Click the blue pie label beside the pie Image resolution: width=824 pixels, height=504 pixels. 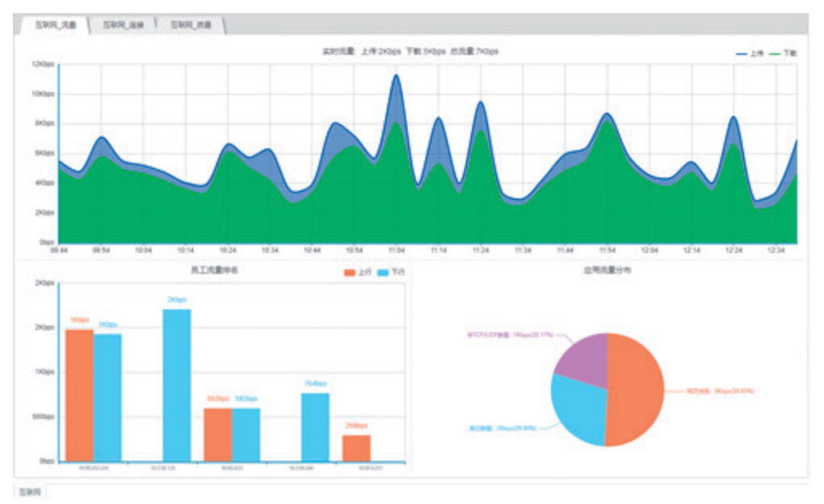(502, 429)
